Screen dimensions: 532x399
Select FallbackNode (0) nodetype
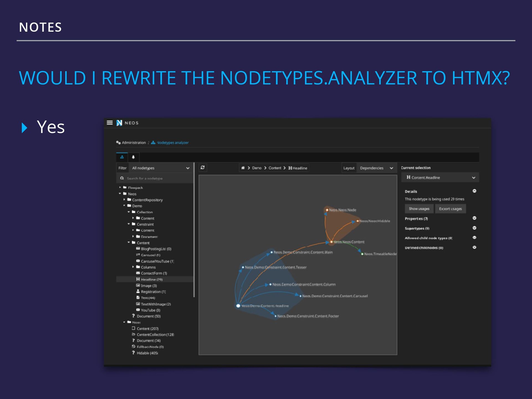tap(148, 347)
